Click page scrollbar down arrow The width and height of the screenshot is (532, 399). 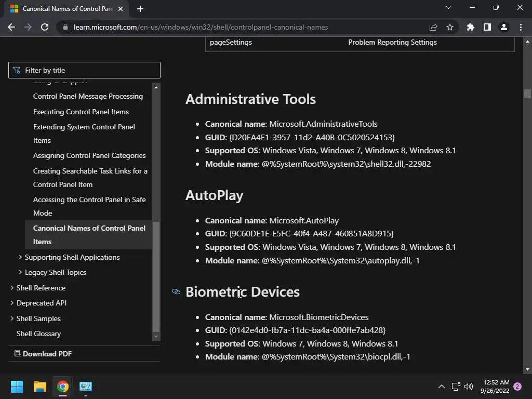(527, 369)
